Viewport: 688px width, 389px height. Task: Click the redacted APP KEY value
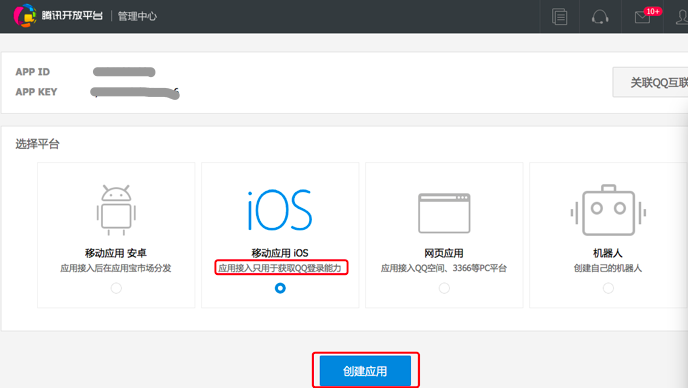tap(135, 93)
